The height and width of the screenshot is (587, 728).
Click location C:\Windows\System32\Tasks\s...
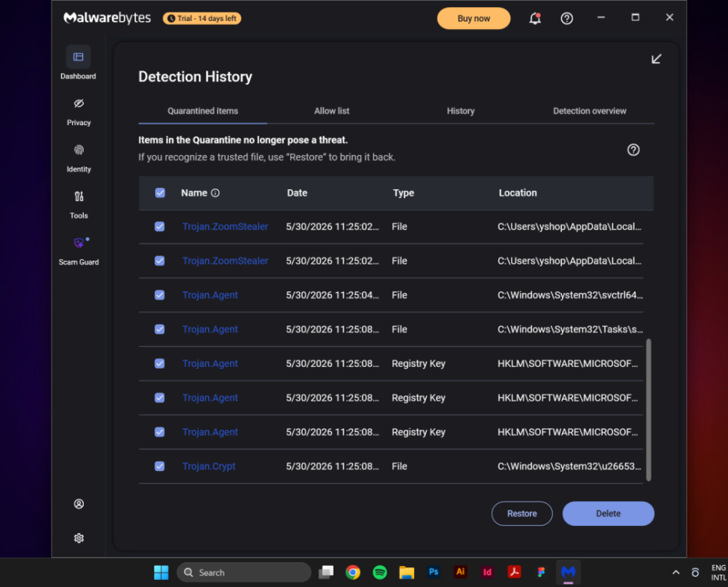pyautogui.click(x=570, y=330)
